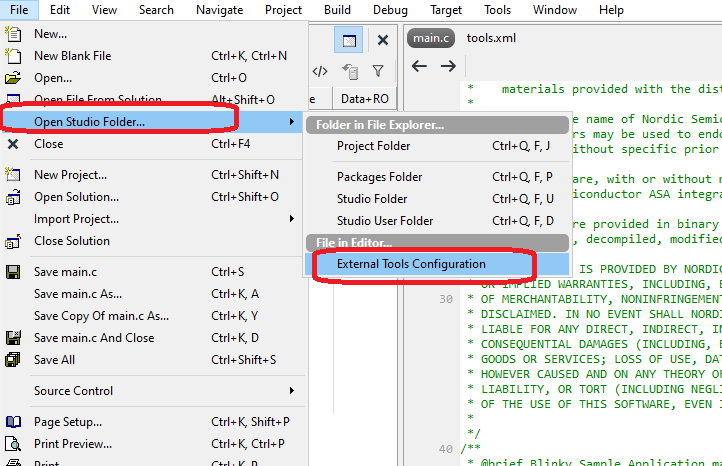Click the X icon in project panel toolbar
This screenshot has width=722, height=466.
(x=382, y=40)
